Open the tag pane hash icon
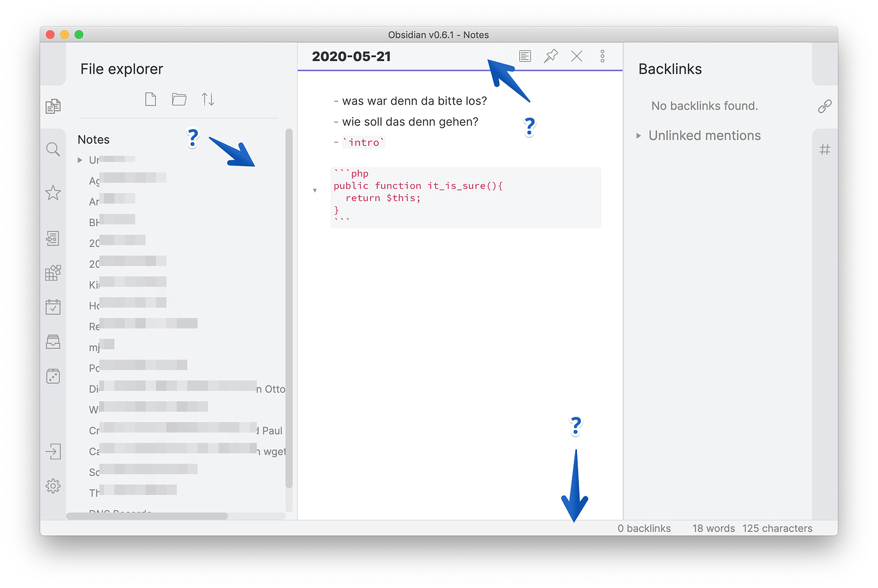The image size is (878, 588). pos(825,150)
